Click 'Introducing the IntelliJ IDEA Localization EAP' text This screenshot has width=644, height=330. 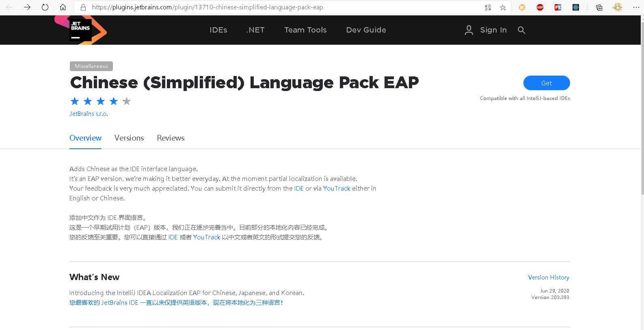(187, 293)
